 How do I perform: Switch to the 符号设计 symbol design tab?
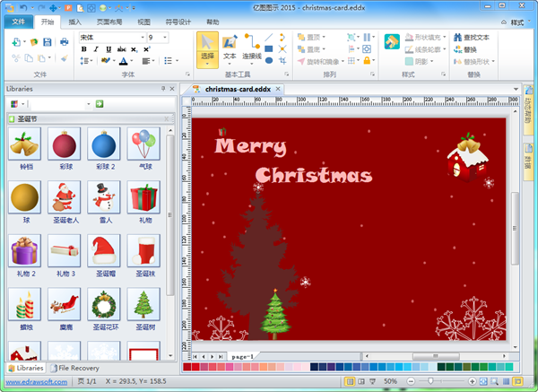point(178,22)
